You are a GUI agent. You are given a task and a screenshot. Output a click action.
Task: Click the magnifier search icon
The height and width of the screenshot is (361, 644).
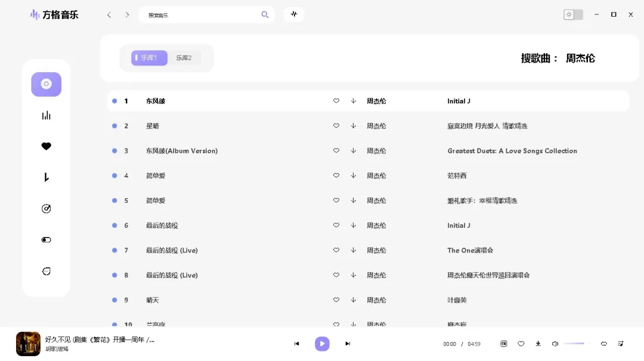pos(265,15)
